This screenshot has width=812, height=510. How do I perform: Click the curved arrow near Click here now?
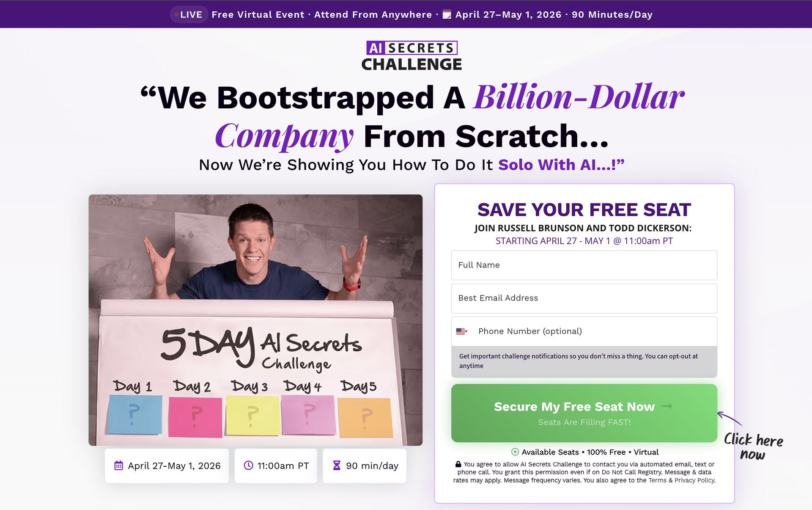[x=730, y=418]
